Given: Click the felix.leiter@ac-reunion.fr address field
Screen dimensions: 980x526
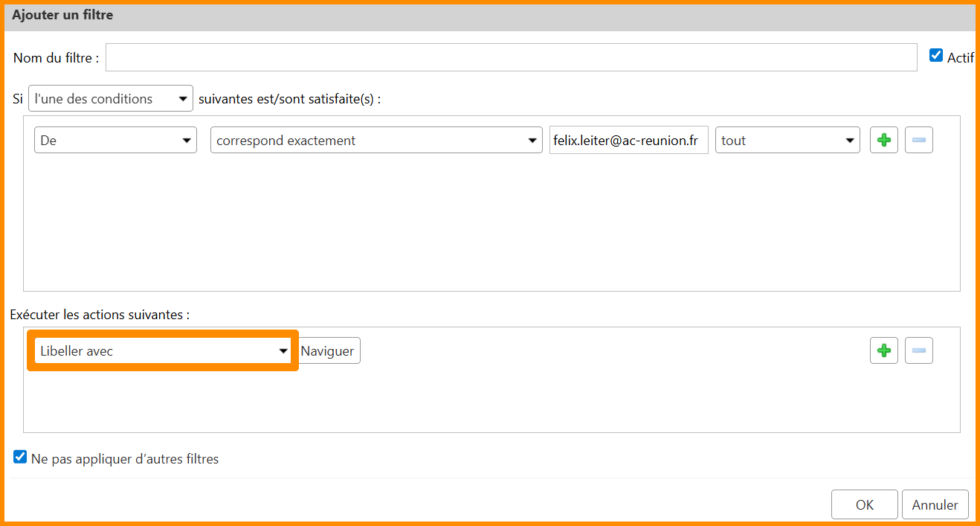Looking at the screenshot, I should click(x=628, y=141).
